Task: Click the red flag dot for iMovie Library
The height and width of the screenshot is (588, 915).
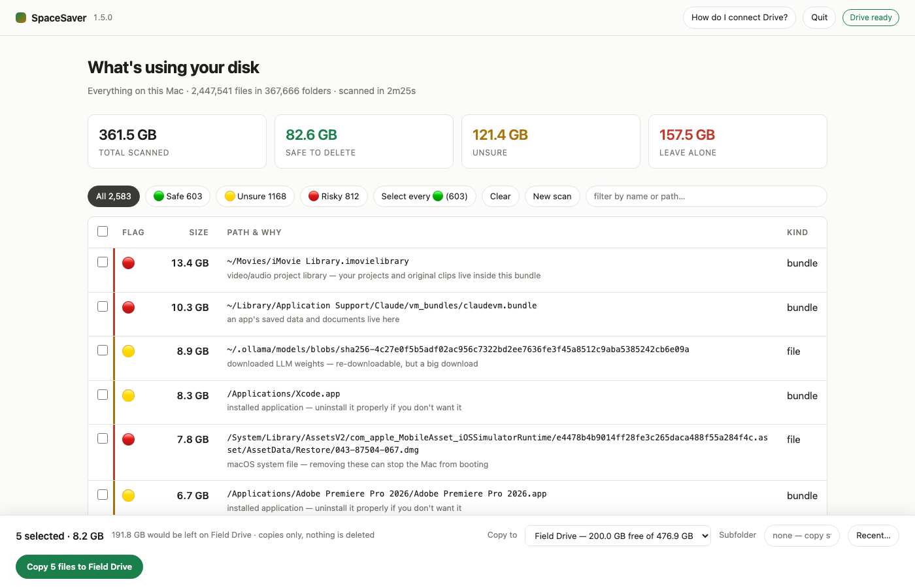Action: [129, 263]
